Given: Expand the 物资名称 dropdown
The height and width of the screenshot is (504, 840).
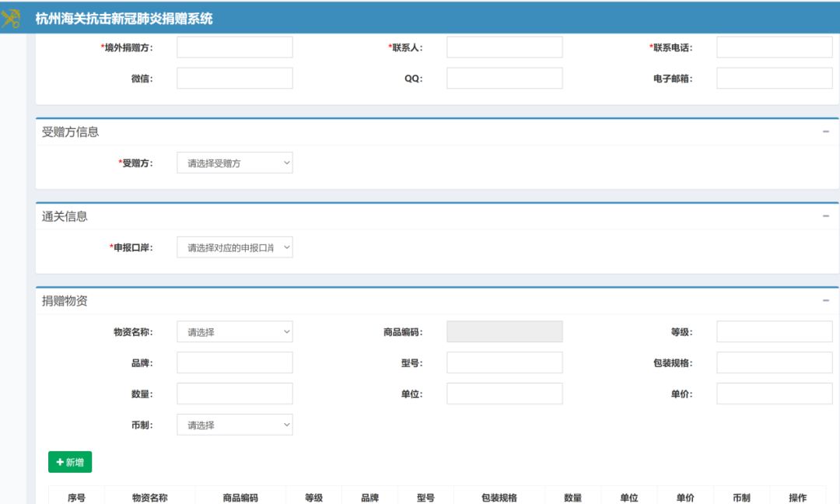Looking at the screenshot, I should click(235, 332).
